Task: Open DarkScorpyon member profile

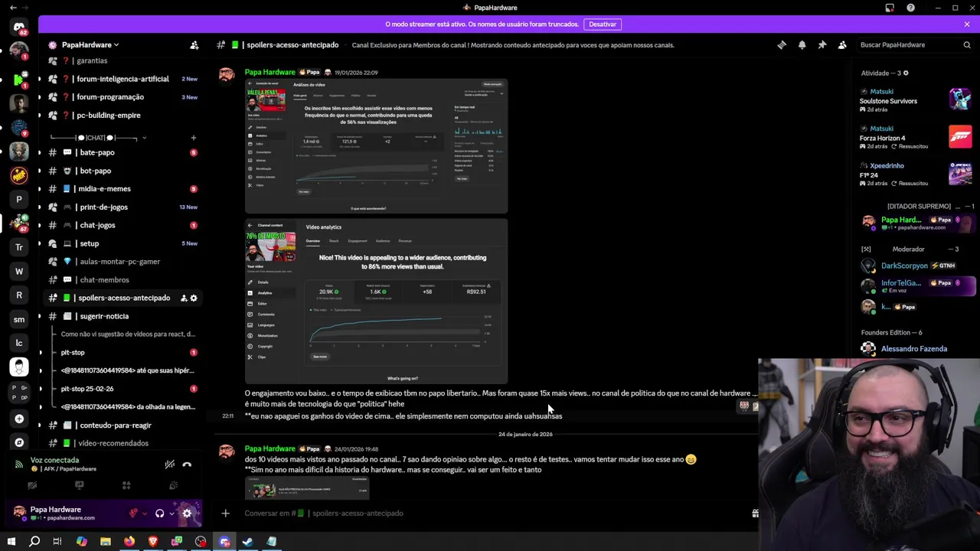Action: click(916, 266)
